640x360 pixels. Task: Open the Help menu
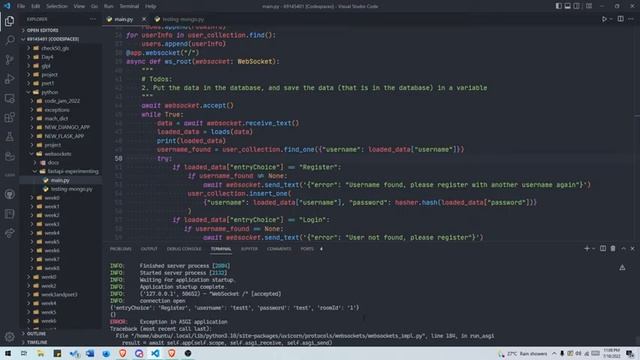pos(151,6)
